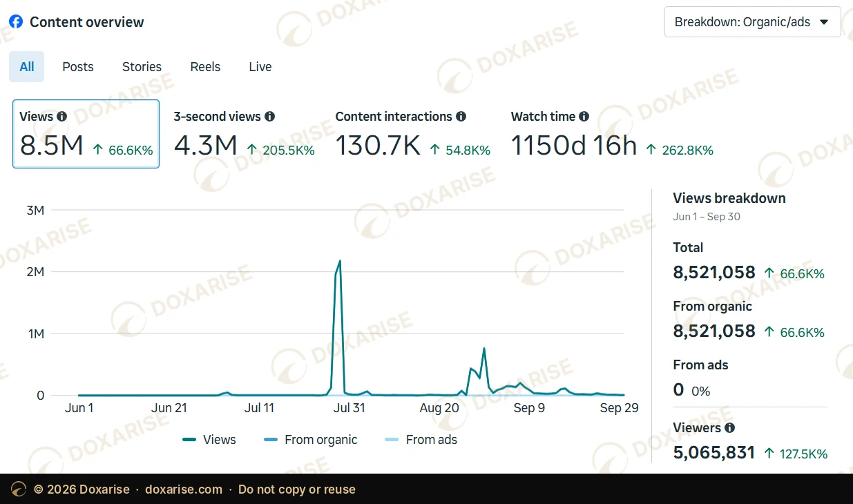853x504 pixels.
Task: Click the 2M y-axis label
Action: click(x=35, y=272)
